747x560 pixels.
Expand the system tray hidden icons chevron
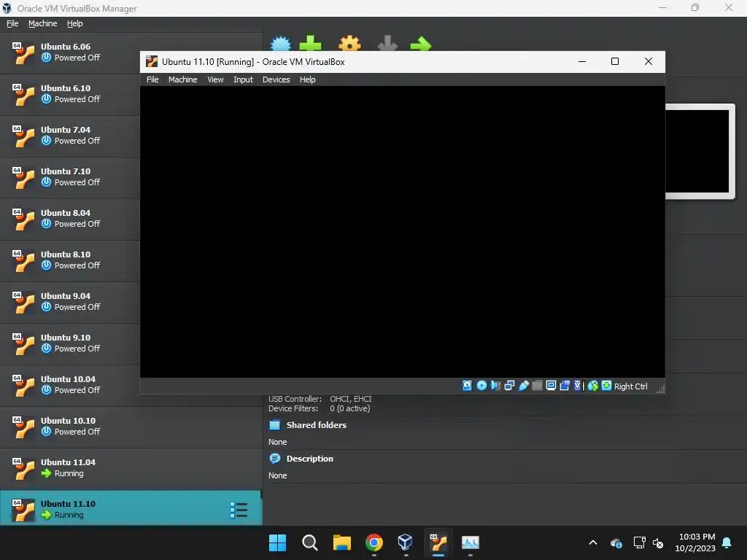pyautogui.click(x=593, y=542)
